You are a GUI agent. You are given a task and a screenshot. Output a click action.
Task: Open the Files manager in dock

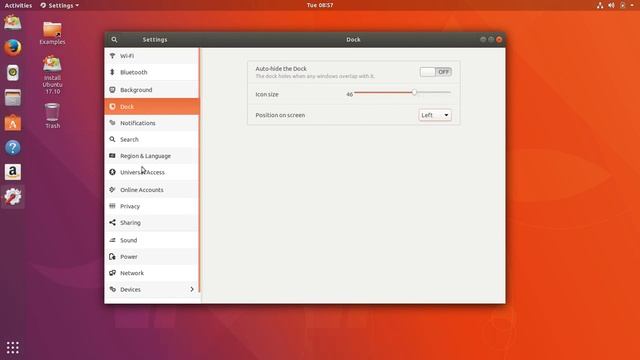coord(13,98)
